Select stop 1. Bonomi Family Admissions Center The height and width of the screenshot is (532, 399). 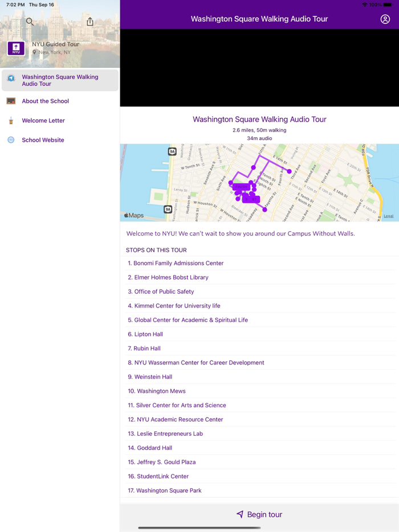[x=259, y=263]
